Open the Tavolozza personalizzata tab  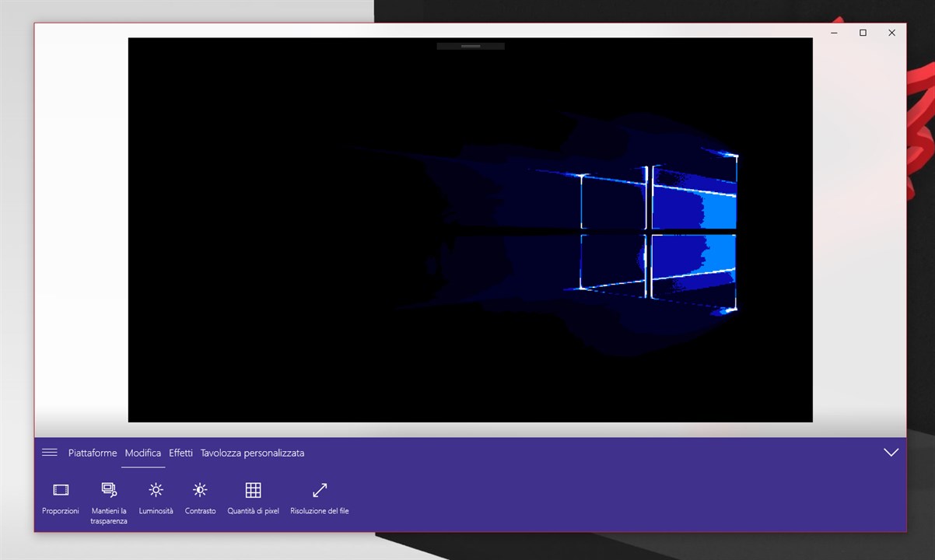(x=252, y=453)
